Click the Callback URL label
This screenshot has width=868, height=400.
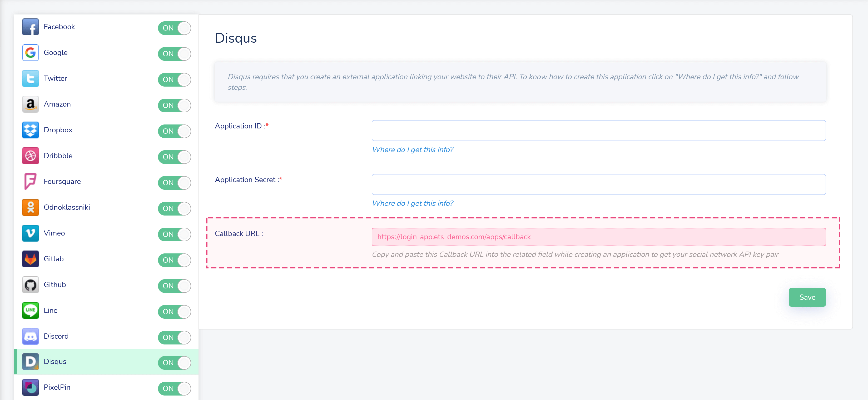pos(239,234)
